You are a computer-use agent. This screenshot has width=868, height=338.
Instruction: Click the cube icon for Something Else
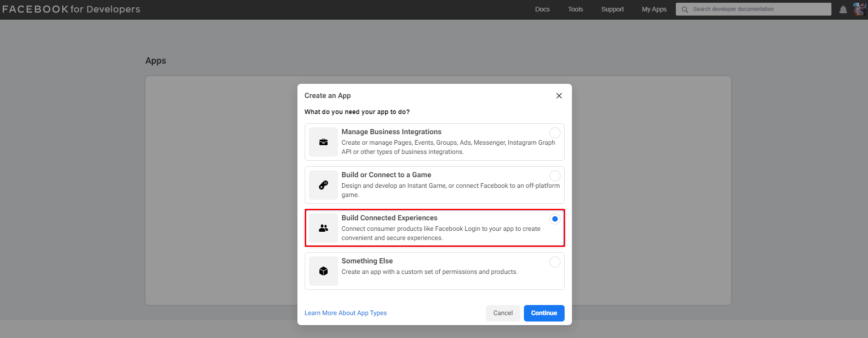[x=323, y=271]
